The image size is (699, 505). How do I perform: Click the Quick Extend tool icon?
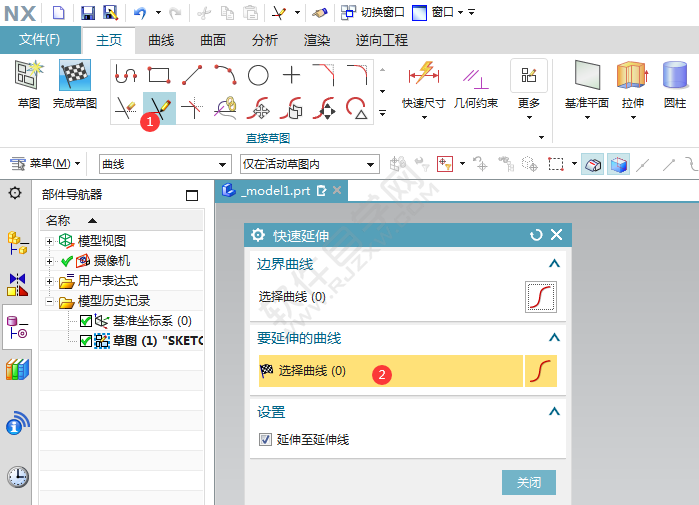pyautogui.click(x=159, y=105)
